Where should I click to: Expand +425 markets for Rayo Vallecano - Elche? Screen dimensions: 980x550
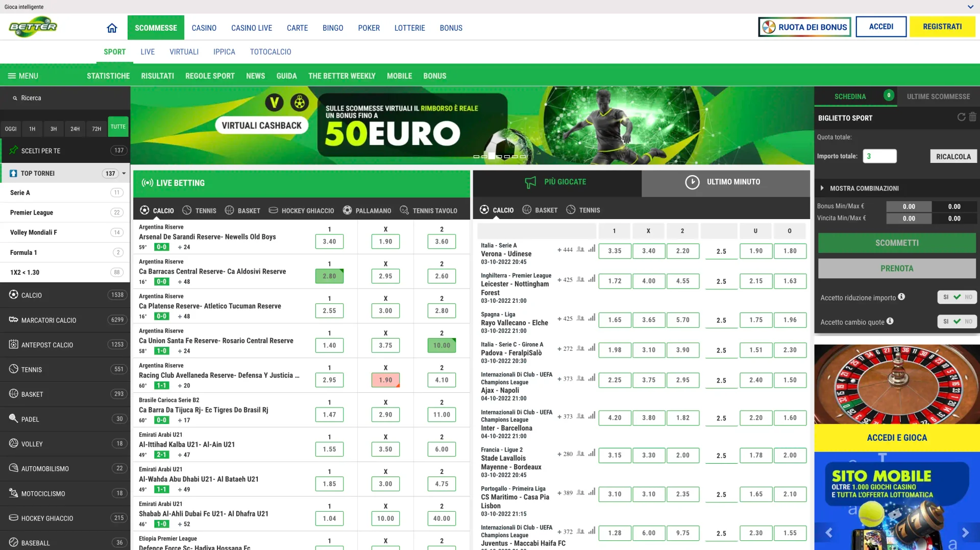click(x=565, y=319)
